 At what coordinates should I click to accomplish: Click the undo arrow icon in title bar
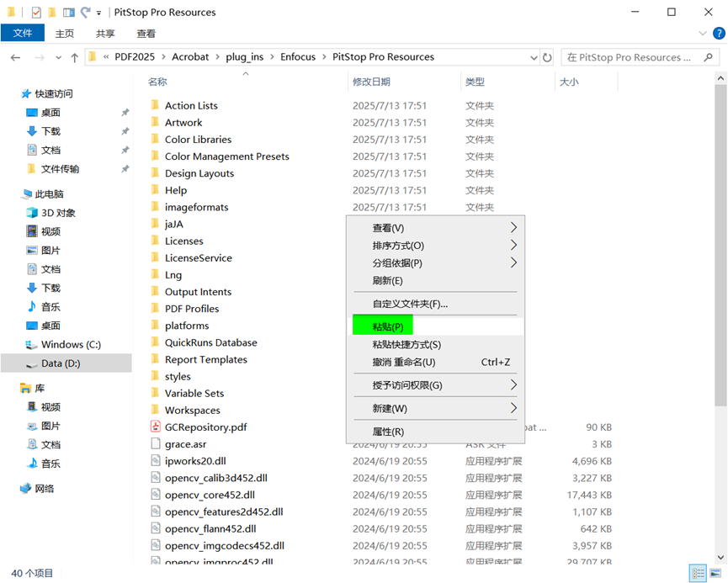[85, 13]
